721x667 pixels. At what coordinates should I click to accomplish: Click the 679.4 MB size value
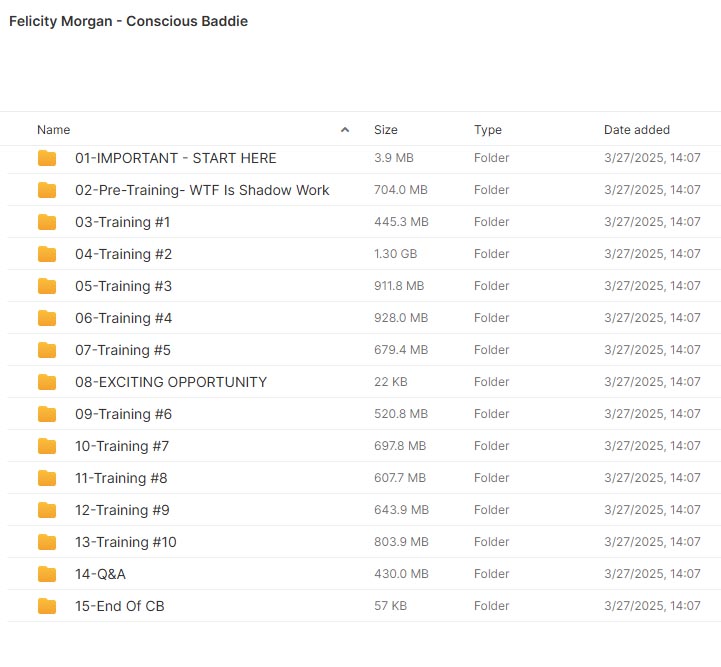[401, 350]
